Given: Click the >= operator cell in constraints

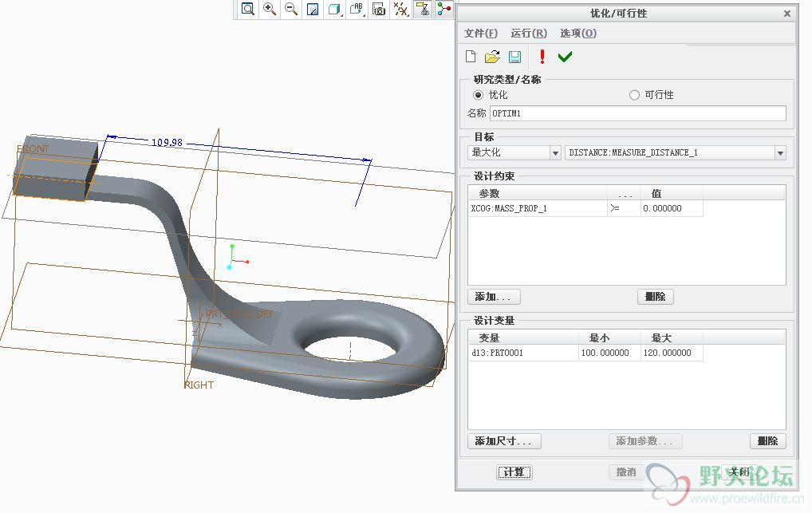Looking at the screenshot, I should tap(624, 208).
